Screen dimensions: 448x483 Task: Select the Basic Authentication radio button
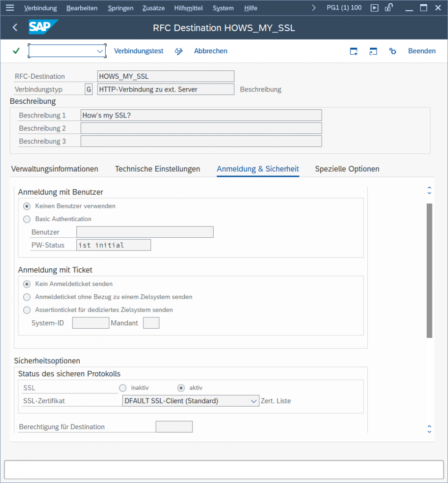[27, 219]
